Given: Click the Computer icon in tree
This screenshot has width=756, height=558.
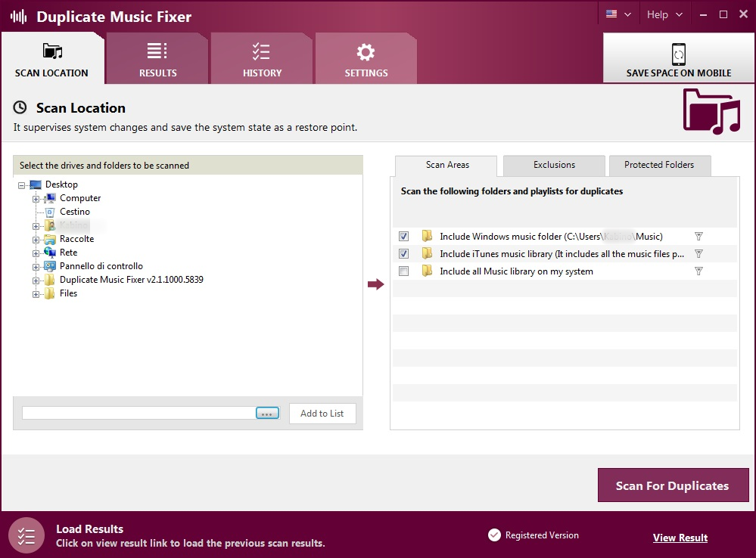Looking at the screenshot, I should pos(50,198).
